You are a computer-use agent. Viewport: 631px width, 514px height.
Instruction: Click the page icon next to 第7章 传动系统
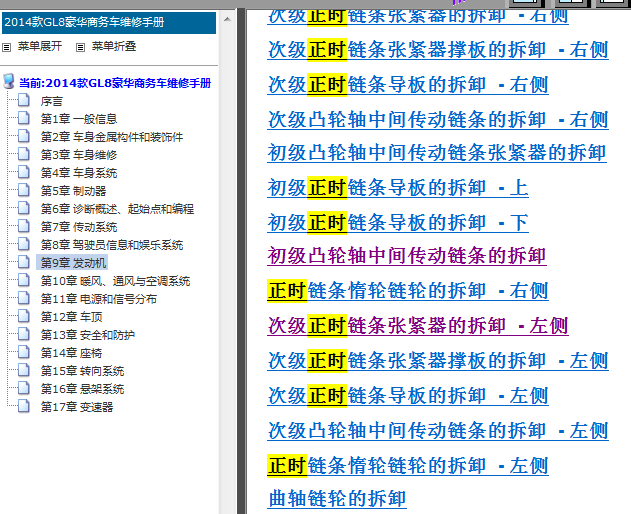(24, 226)
